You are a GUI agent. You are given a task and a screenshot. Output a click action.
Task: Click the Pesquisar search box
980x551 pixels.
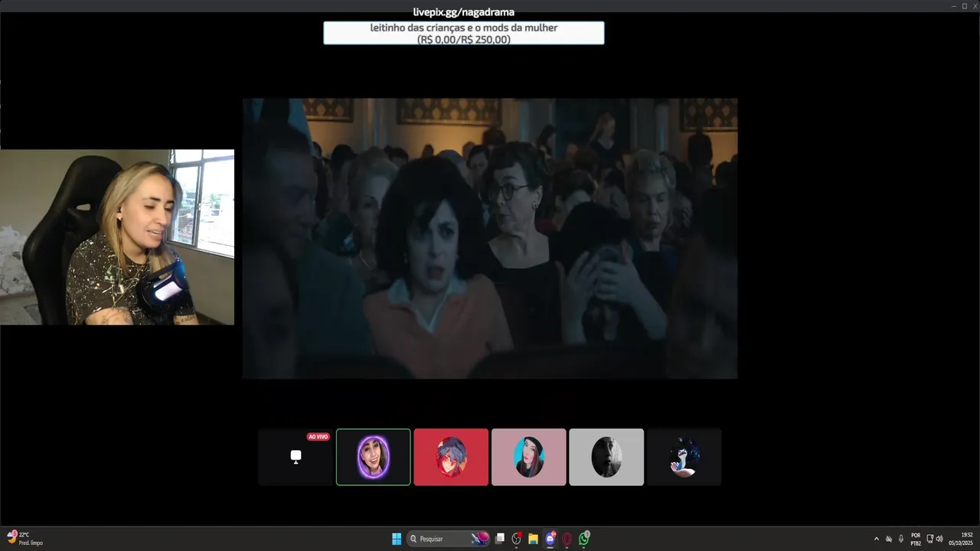click(x=449, y=539)
